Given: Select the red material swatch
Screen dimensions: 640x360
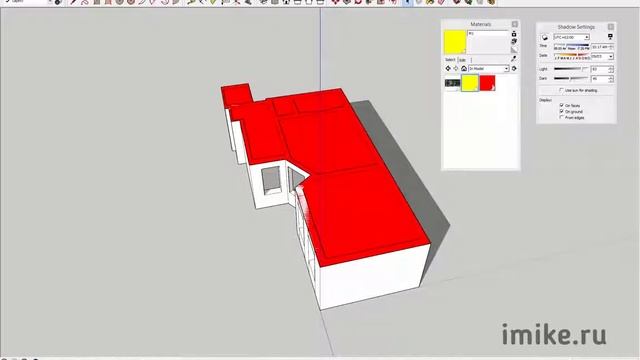Looking at the screenshot, I should click(x=487, y=83).
